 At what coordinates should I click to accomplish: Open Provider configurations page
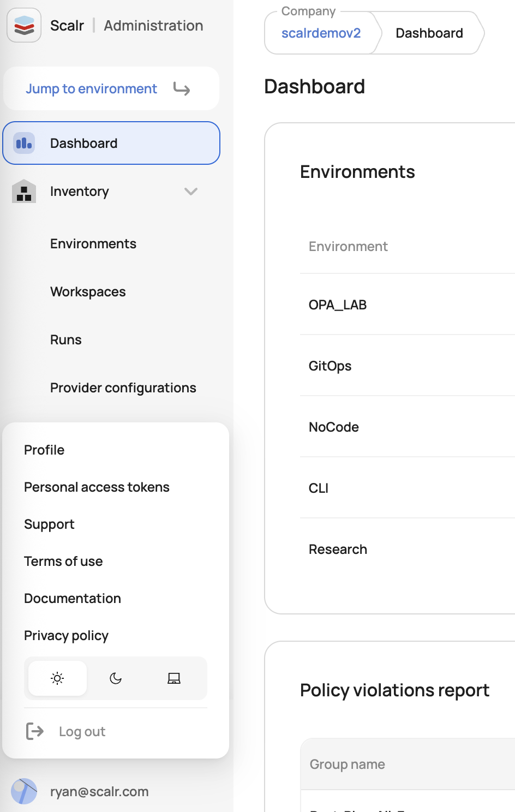[123, 388]
